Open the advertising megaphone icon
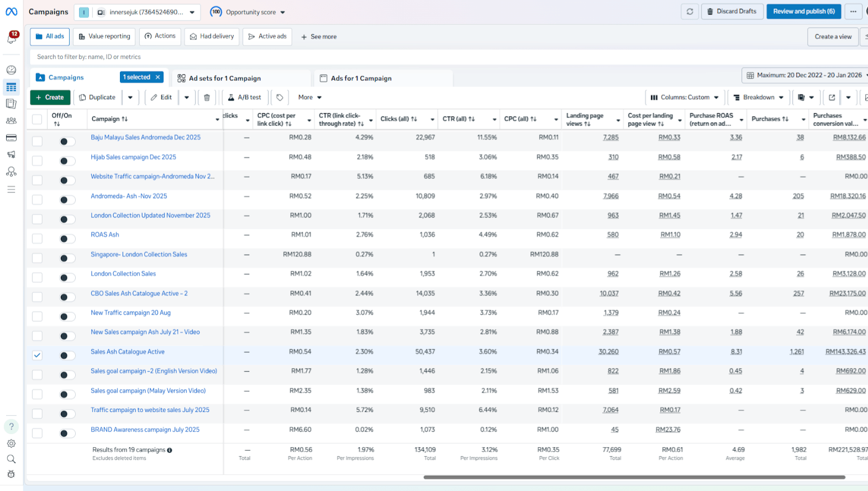868x491 pixels. click(x=11, y=155)
